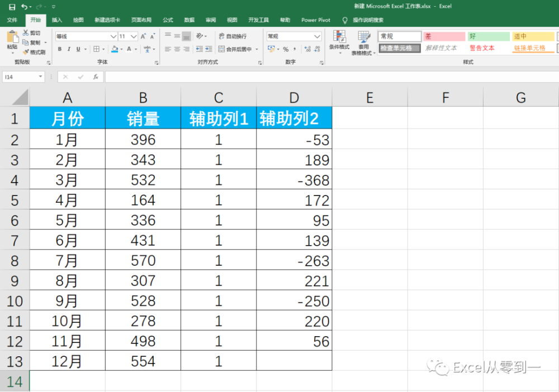Click the Undo arrow icon
The height and width of the screenshot is (392, 559).
point(24,7)
